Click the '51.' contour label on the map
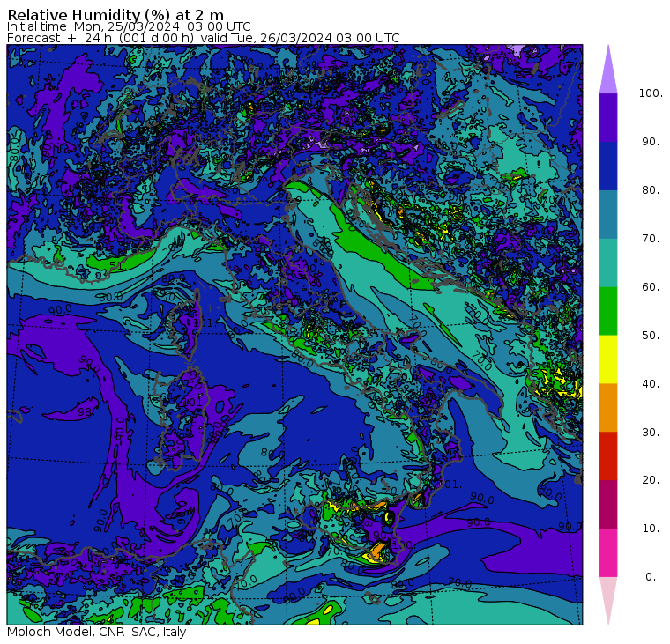This screenshot has height=644, width=670. click(x=119, y=266)
